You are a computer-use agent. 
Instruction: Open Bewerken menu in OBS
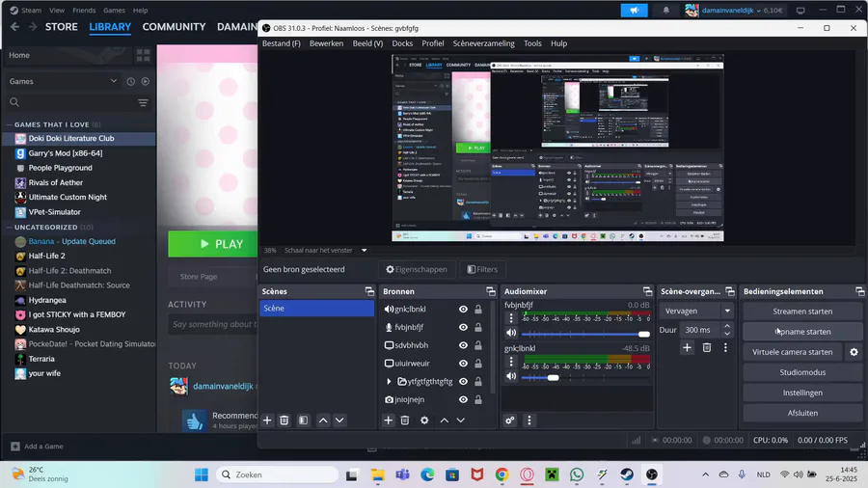coord(326,43)
